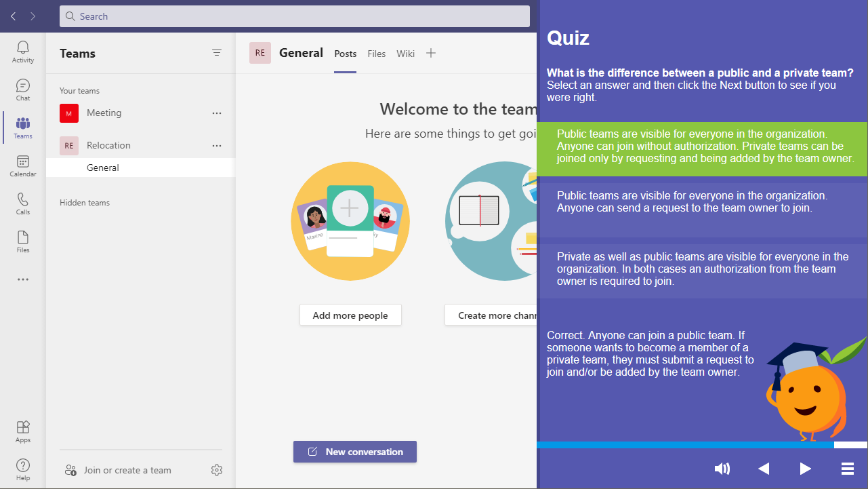Show more apps ellipsis in sidebar
Screen dimensions: 868x489
(23, 279)
